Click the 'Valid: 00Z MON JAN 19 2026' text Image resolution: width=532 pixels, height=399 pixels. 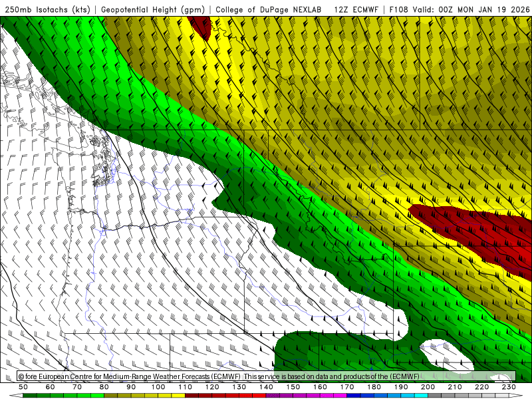pyautogui.click(x=471, y=10)
